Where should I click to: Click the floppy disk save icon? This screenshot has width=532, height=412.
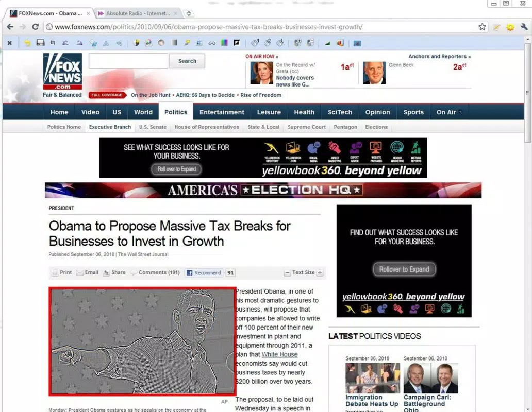(x=40, y=43)
